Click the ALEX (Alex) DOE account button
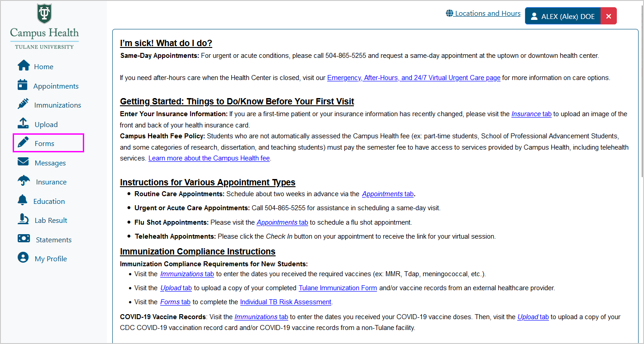The width and height of the screenshot is (644, 344). coord(563,16)
